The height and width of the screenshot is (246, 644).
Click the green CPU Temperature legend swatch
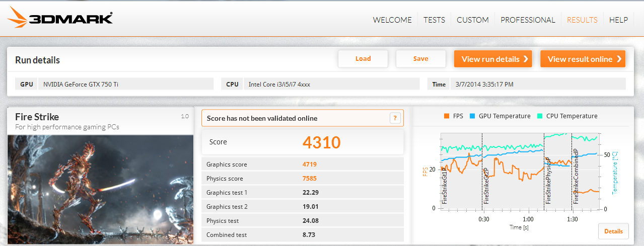pos(540,116)
